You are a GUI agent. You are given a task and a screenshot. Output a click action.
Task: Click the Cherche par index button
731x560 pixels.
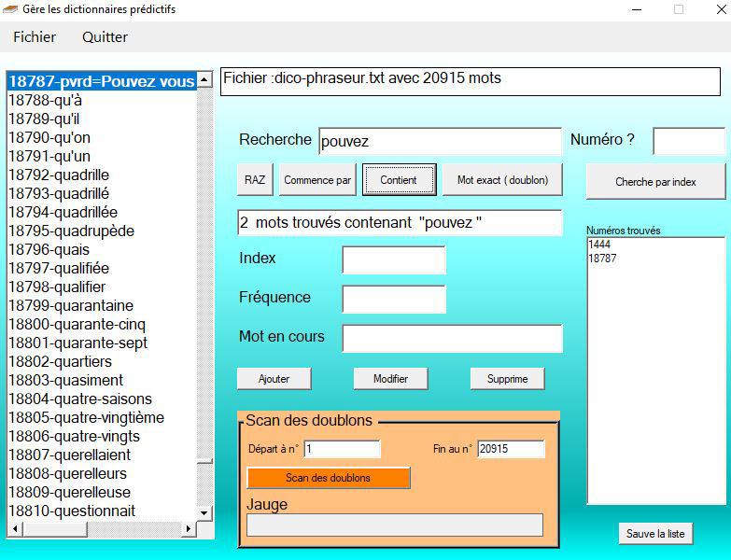pyautogui.click(x=655, y=182)
